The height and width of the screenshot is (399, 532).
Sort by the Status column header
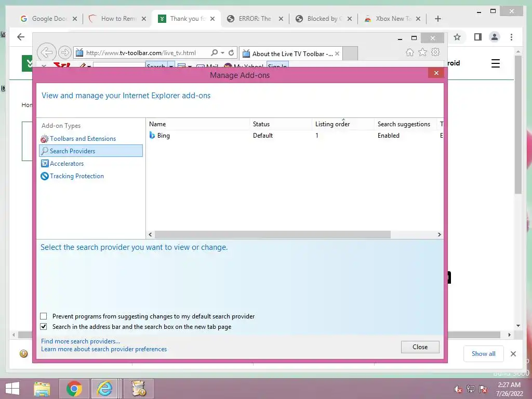click(281, 124)
